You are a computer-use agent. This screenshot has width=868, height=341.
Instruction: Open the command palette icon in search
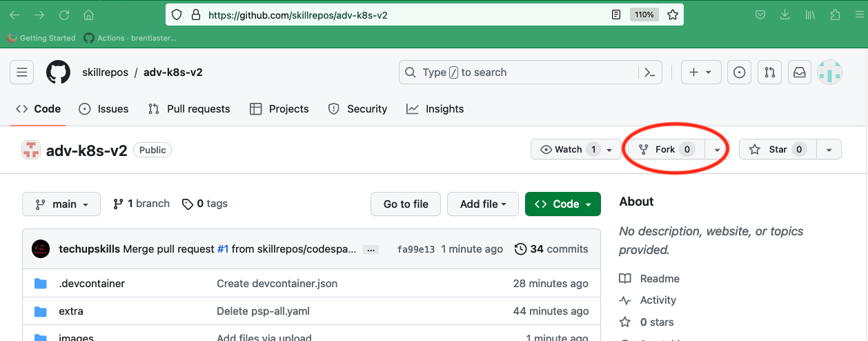pyautogui.click(x=649, y=72)
